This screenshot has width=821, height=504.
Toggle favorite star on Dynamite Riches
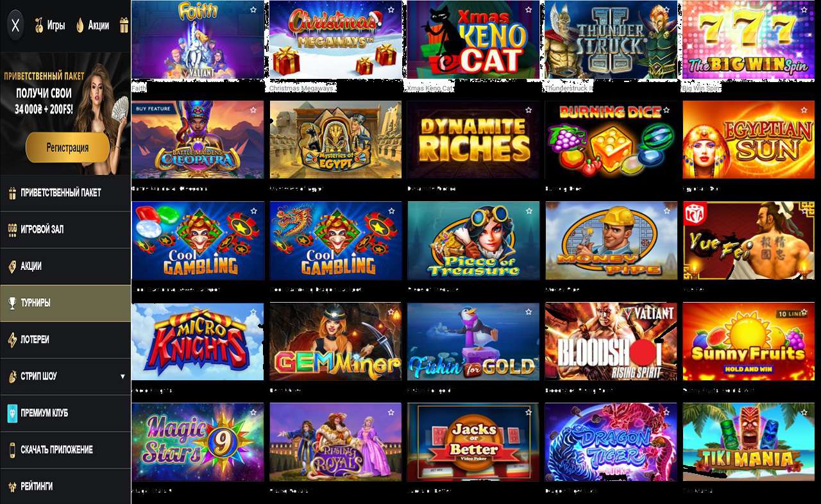(529, 110)
